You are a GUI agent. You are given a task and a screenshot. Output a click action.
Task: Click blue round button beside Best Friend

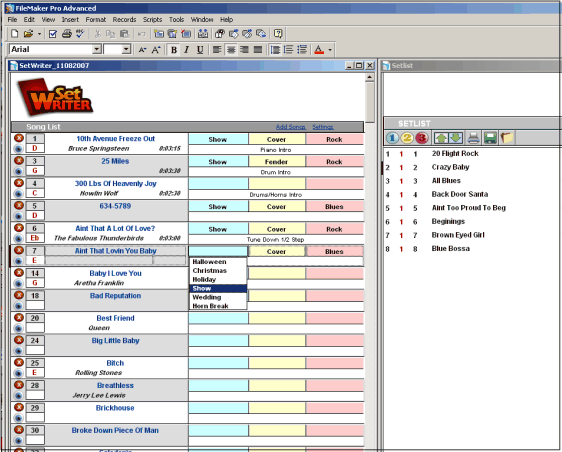pyautogui.click(x=19, y=328)
